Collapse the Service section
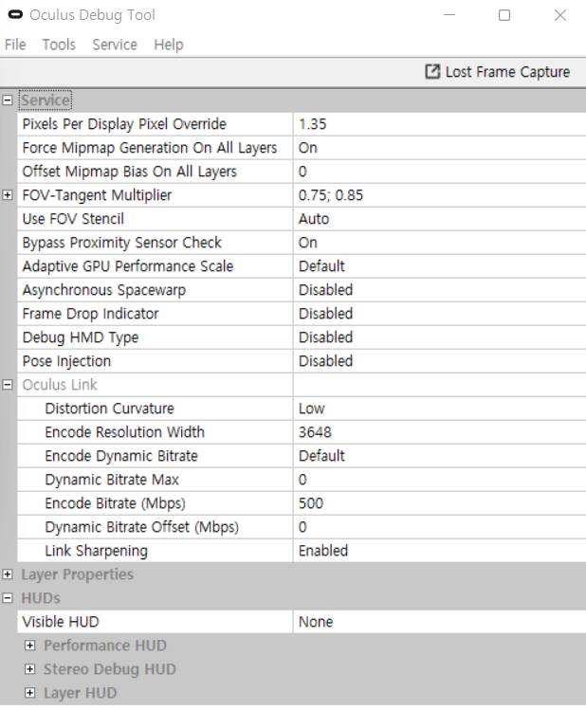The width and height of the screenshot is (586, 728). pos(9,100)
